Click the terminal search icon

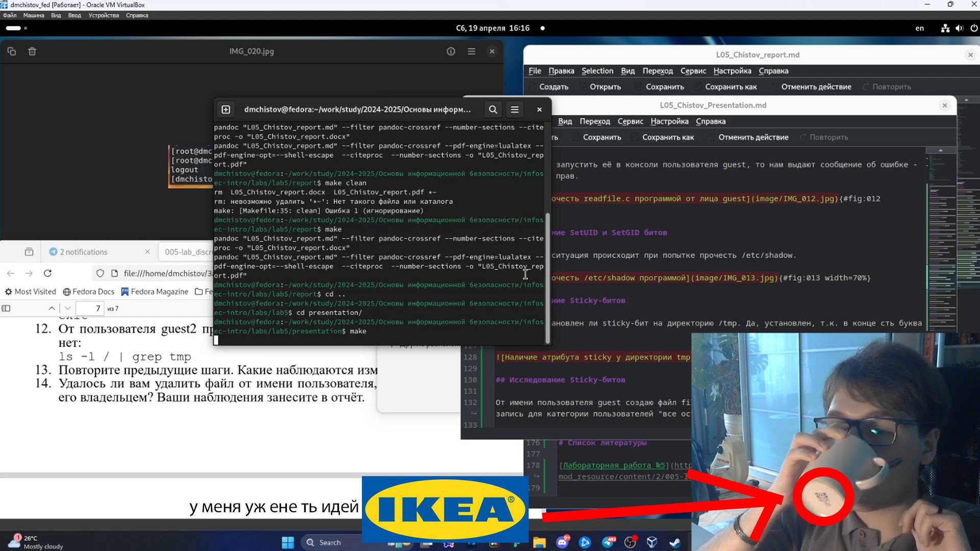pos(493,109)
